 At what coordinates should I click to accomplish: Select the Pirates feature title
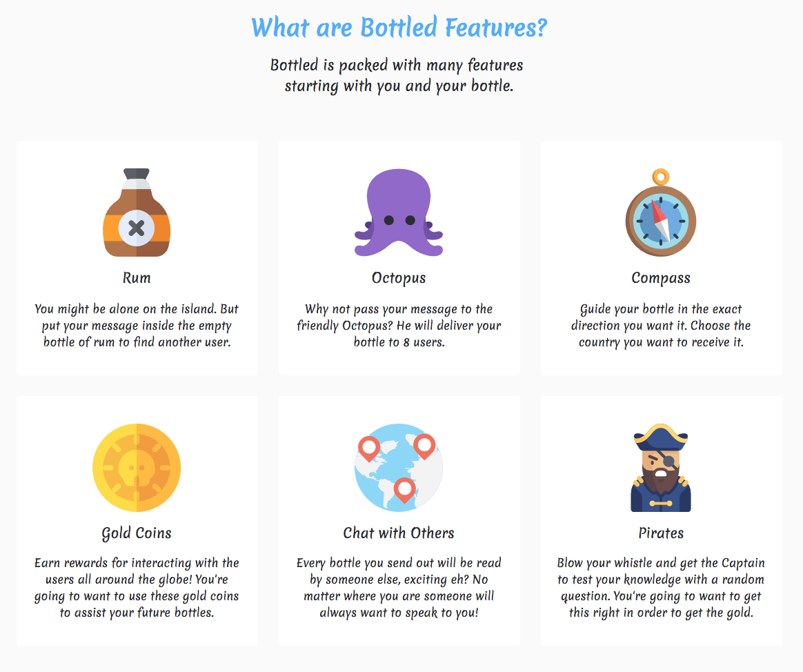(x=661, y=533)
